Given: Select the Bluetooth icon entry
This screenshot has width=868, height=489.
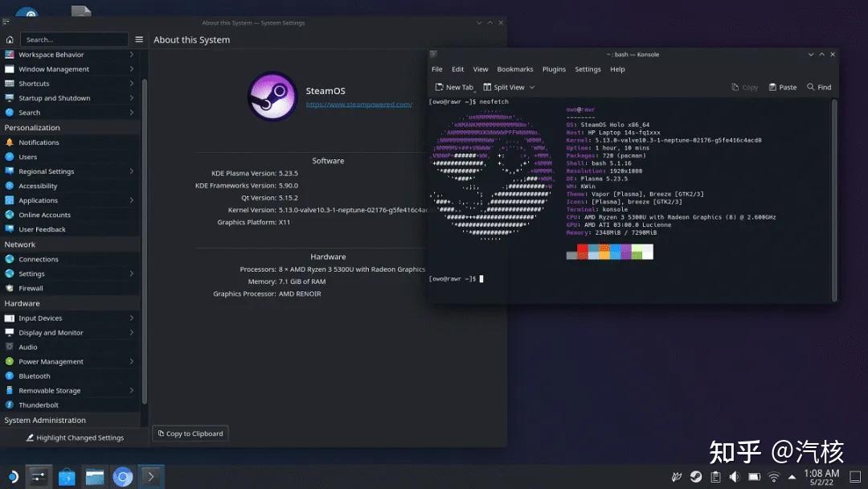Looking at the screenshot, I should (10, 376).
